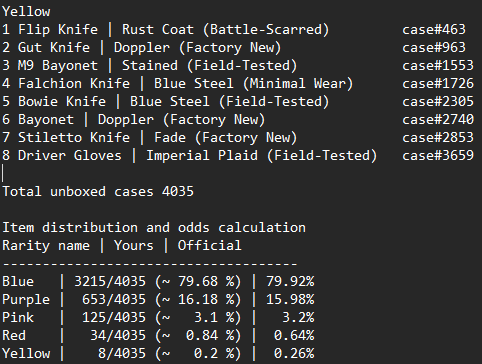This screenshot has width=482, height=364.
Task: Click the '0.84 %' computed percentage
Action: click(210, 336)
